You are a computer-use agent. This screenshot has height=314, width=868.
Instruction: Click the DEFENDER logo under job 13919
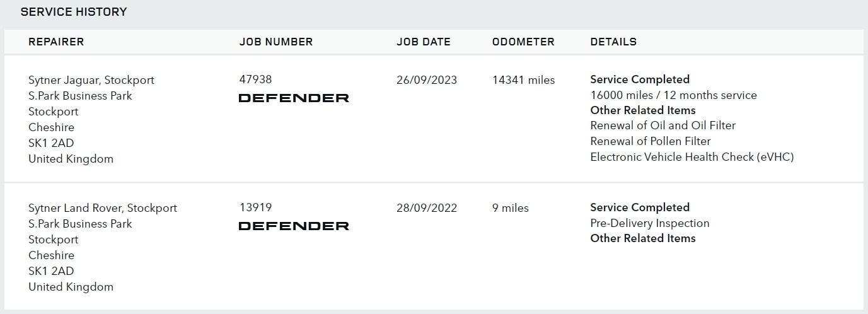tap(294, 226)
